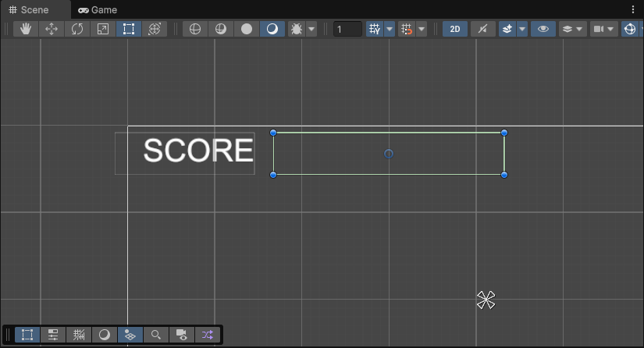
Task: Toggle grid visibility button
Action: (374, 29)
